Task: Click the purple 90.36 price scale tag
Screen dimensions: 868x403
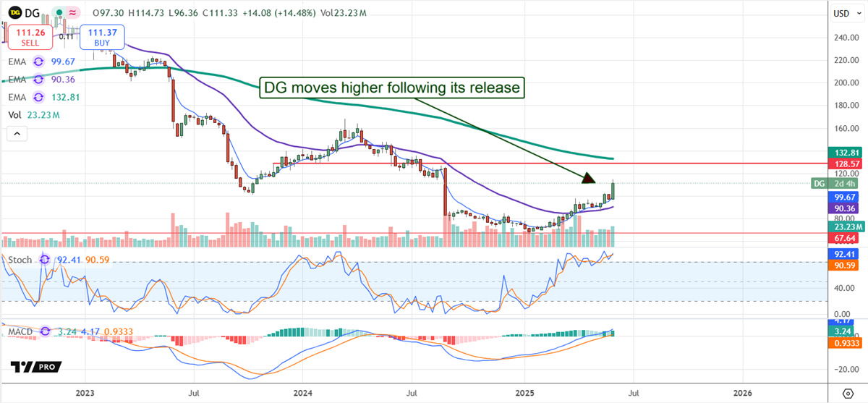Action: pyautogui.click(x=843, y=208)
